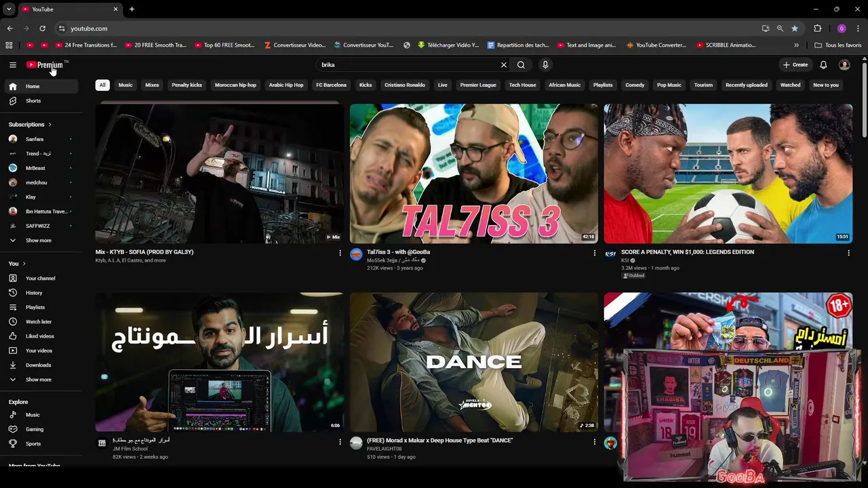
Task: Click the YouTube Premium logo
Action: tap(45, 65)
